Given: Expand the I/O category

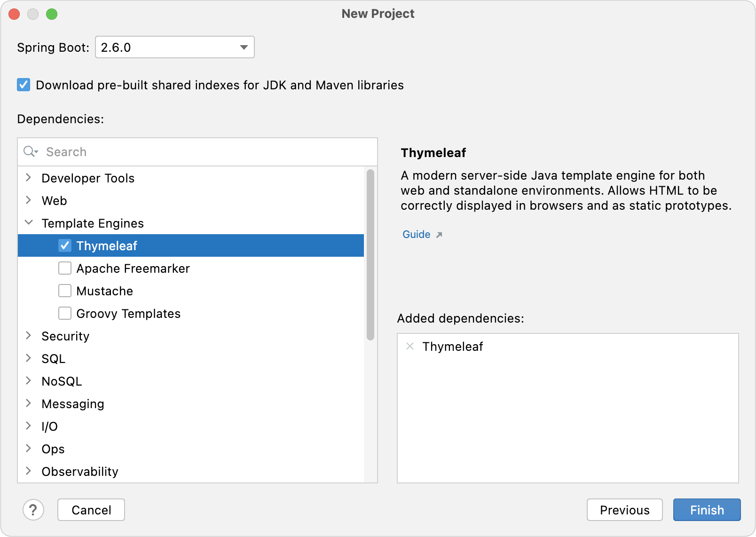Looking at the screenshot, I should [x=29, y=426].
